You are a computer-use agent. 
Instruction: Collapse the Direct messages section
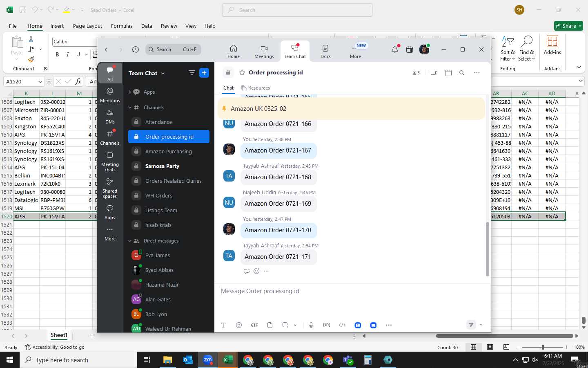click(130, 241)
